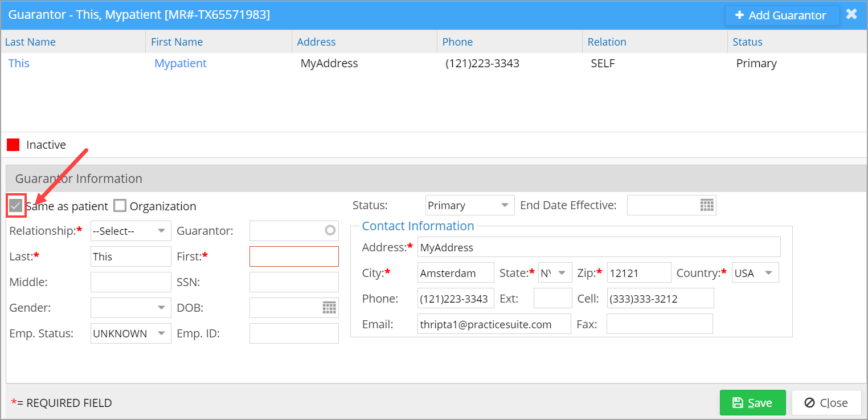Click the Guarantor search circle icon

coord(330,231)
